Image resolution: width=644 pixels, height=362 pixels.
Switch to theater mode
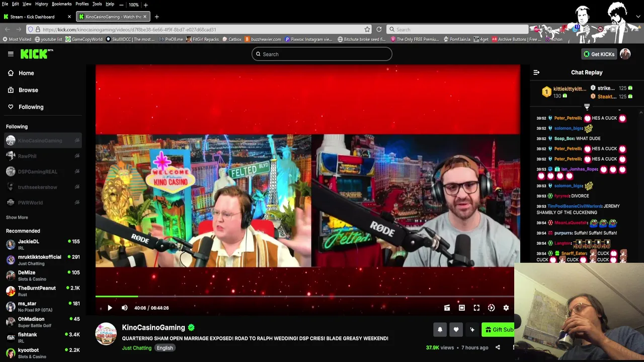click(461, 308)
